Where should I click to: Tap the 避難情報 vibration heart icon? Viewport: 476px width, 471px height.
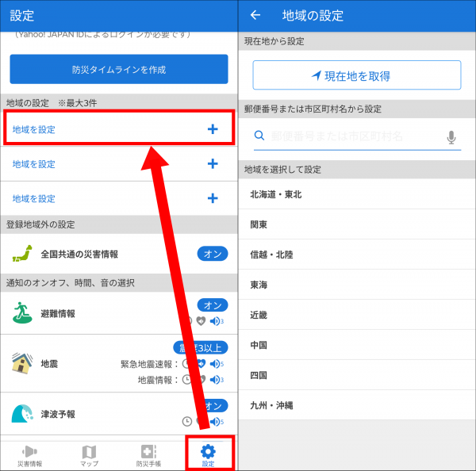click(x=201, y=321)
